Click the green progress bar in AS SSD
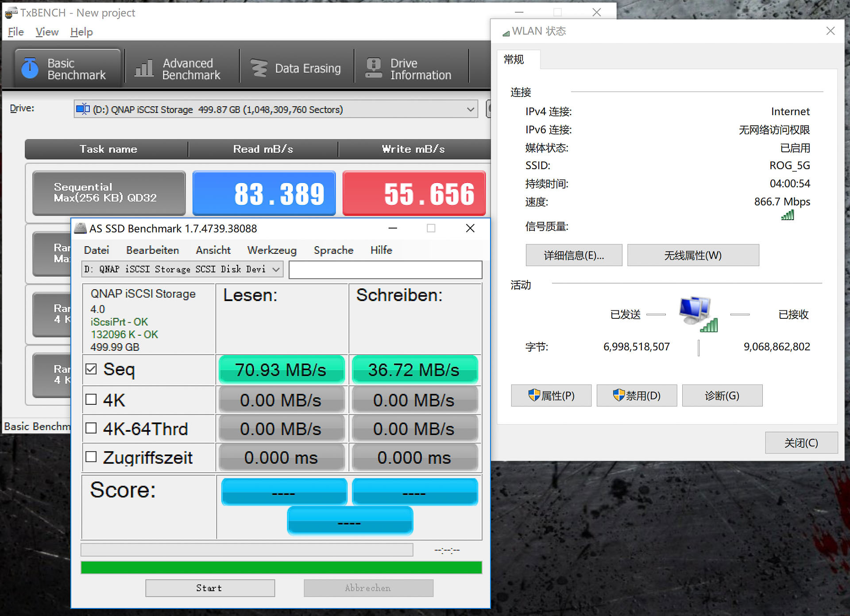 tap(282, 567)
